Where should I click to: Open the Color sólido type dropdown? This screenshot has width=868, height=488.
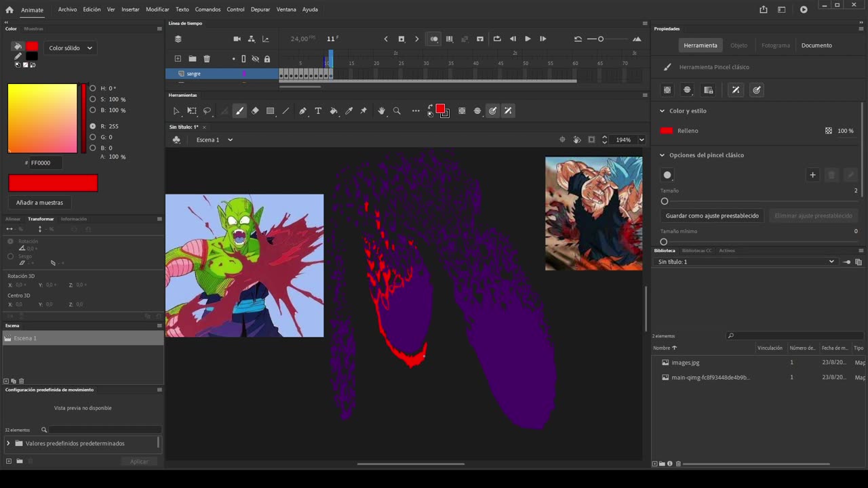pyautogui.click(x=71, y=48)
